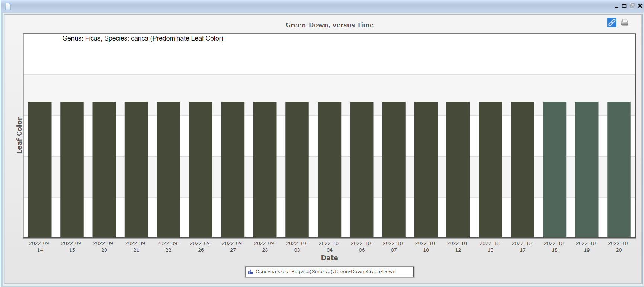Select the 2022-10-18 bar
The height and width of the screenshot is (287, 644).
click(x=554, y=169)
